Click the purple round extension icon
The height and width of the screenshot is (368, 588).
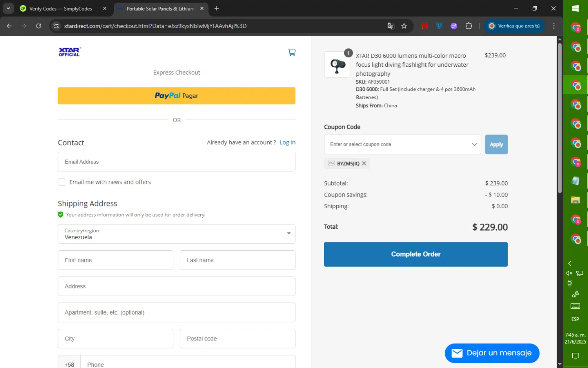pyautogui.click(x=454, y=26)
